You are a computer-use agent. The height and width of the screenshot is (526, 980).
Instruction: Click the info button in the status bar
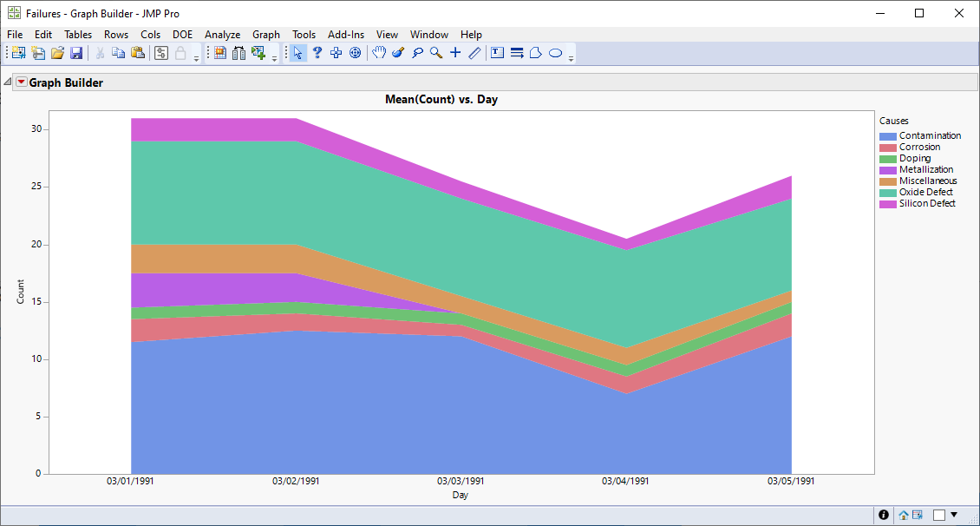[x=883, y=515]
